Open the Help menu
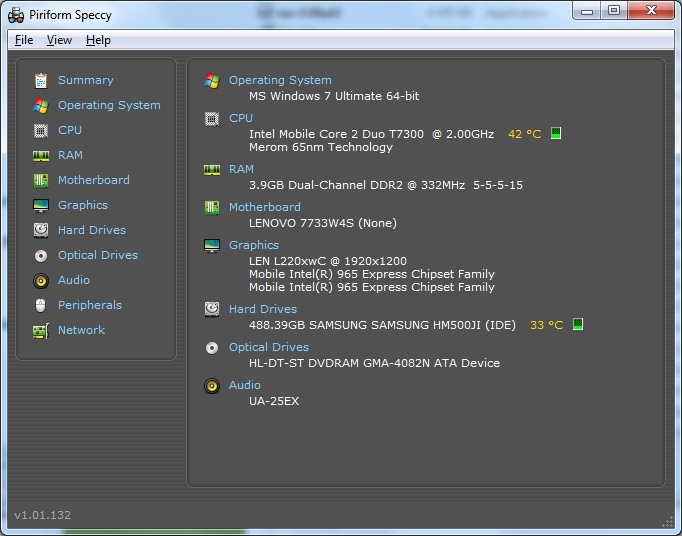Image resolution: width=682 pixels, height=536 pixels. tap(98, 40)
